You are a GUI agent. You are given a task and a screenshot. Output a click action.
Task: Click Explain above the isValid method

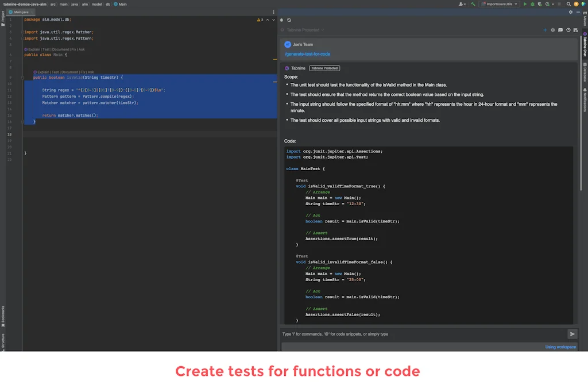click(42, 72)
